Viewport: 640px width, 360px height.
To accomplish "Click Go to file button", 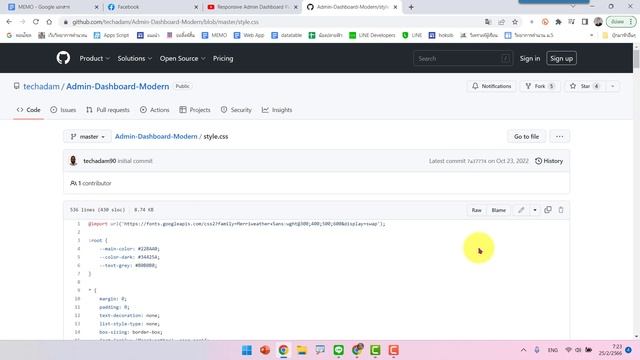I will [x=526, y=136].
